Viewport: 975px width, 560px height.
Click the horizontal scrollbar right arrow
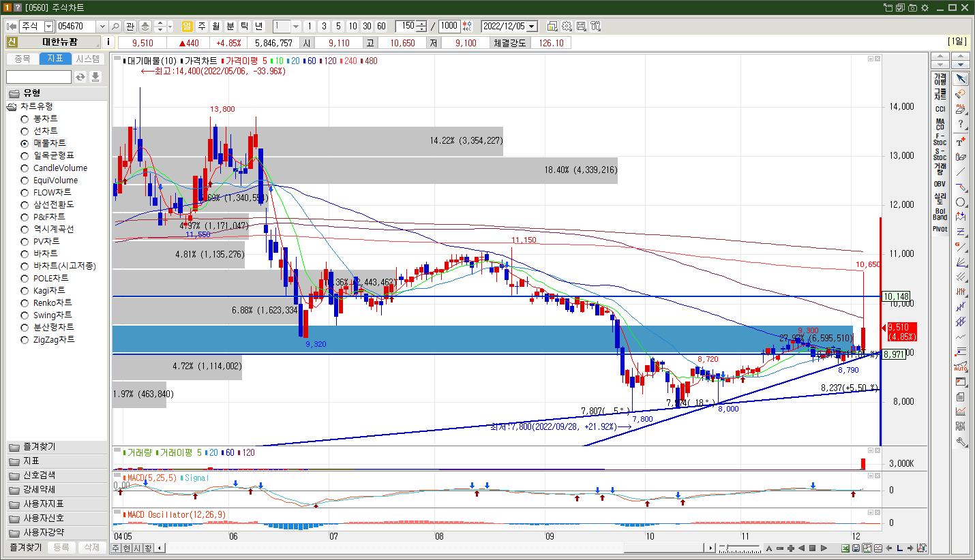[x=710, y=548]
